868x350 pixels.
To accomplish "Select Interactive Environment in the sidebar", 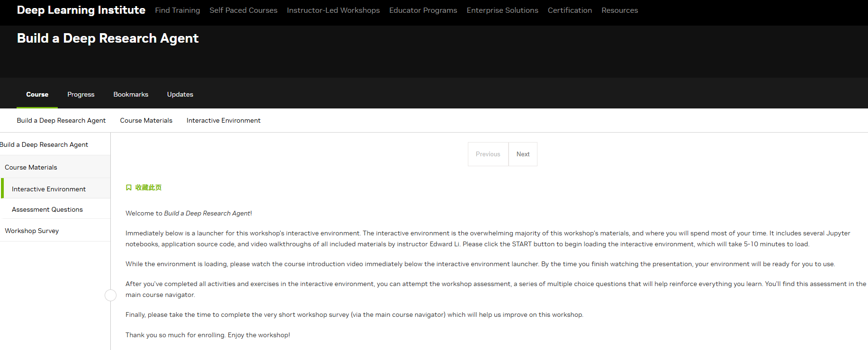I will pos(56,189).
